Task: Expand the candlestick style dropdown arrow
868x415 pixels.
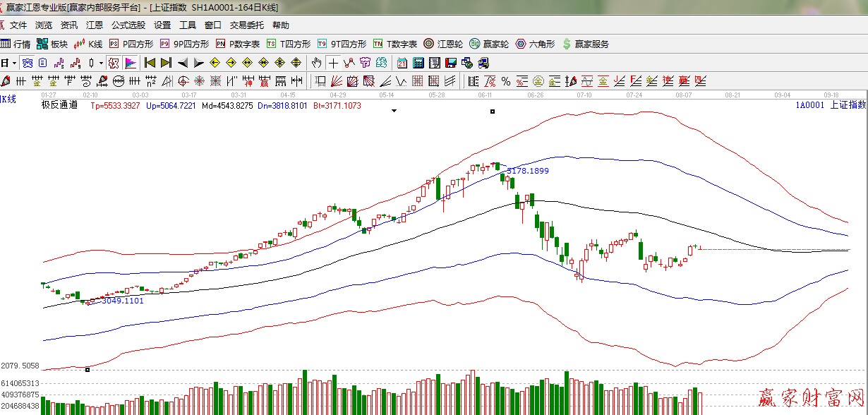Action: (101, 63)
